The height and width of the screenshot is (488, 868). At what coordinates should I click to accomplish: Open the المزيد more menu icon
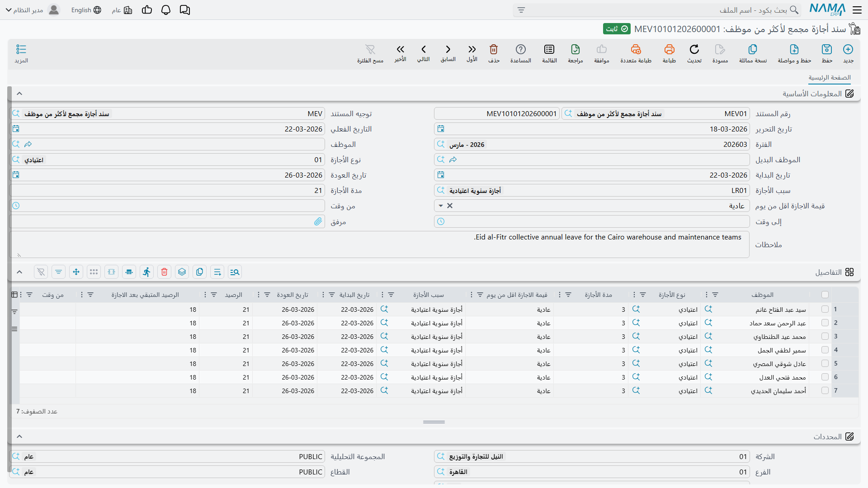pyautogui.click(x=21, y=49)
